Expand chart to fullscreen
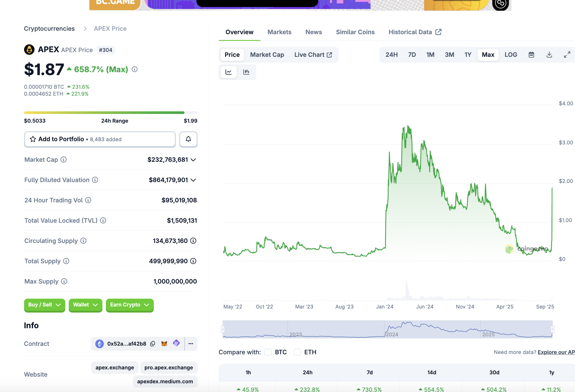The width and height of the screenshot is (575, 392). click(x=567, y=55)
